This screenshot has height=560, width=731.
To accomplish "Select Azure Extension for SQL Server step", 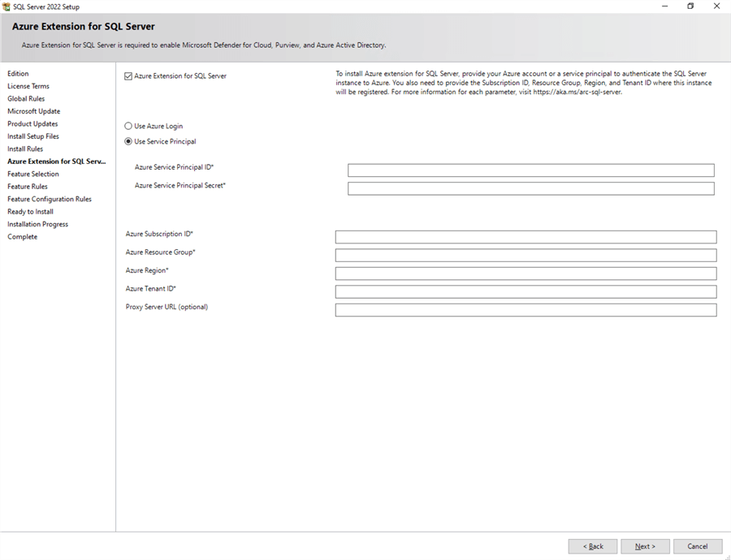I will [x=56, y=162].
